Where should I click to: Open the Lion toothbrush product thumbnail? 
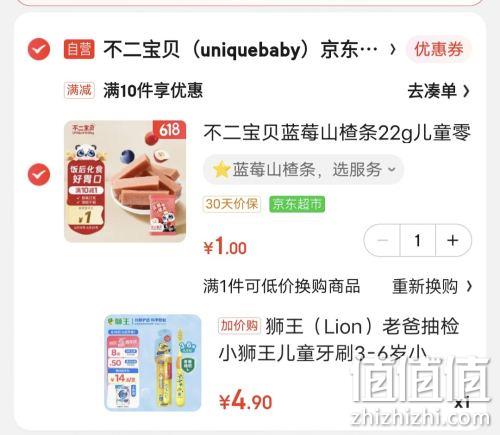153,363
